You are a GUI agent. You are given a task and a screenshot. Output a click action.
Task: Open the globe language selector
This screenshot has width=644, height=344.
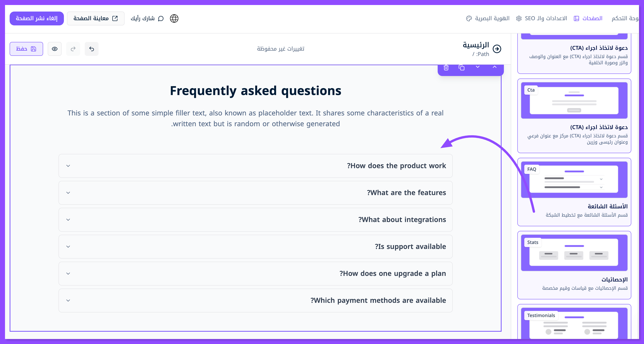(x=174, y=18)
